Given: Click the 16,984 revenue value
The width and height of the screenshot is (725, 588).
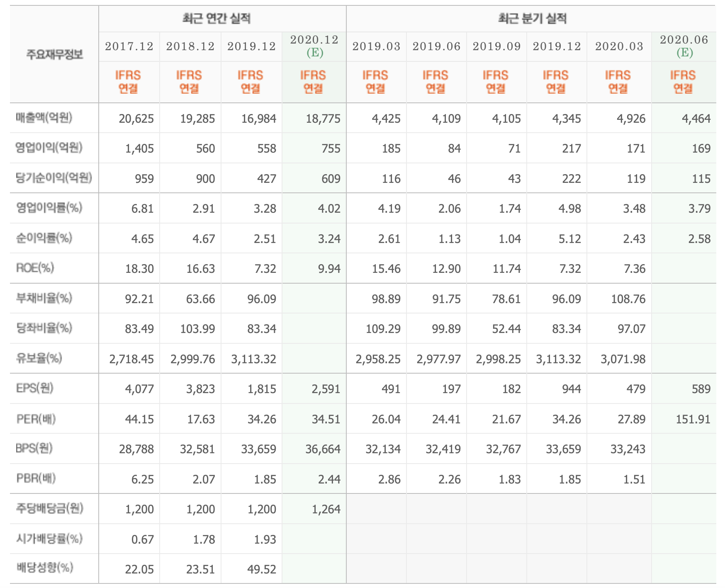Looking at the screenshot, I should pos(259,119).
